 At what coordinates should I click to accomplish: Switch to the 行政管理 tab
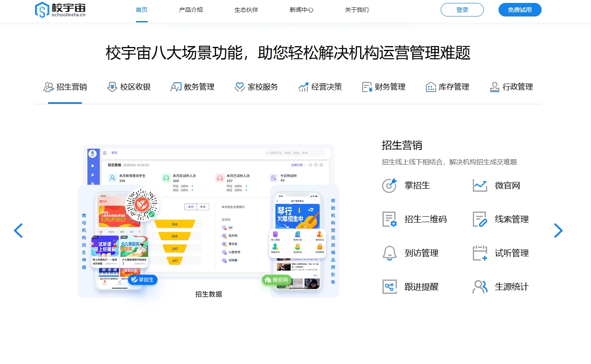518,87
